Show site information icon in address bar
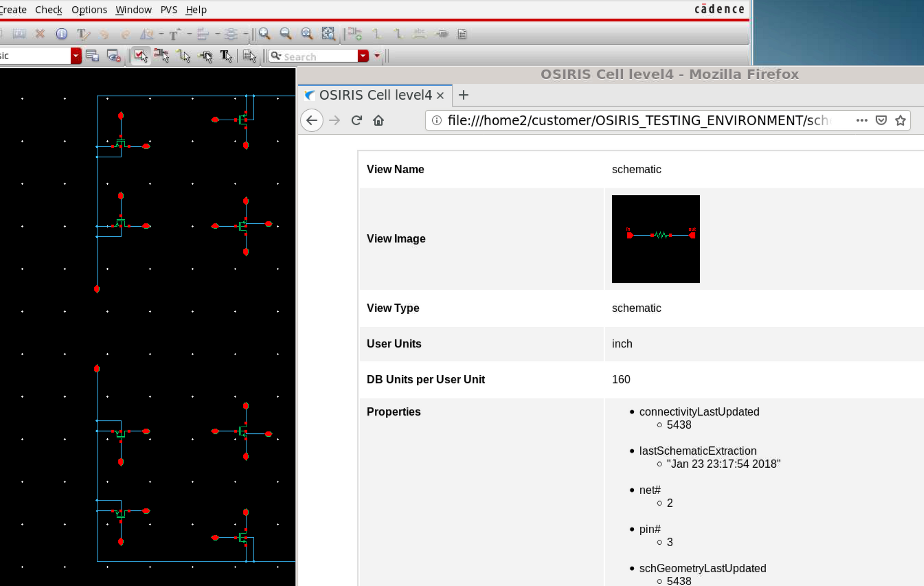The height and width of the screenshot is (586, 924). click(x=436, y=120)
